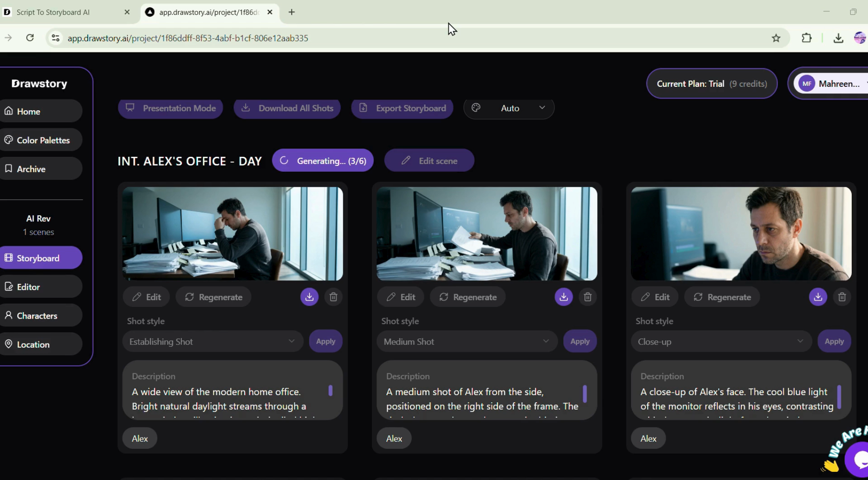Screen dimensions: 868x480
Task: Click the close-up Alex face thumbnail
Action: pos(741,234)
